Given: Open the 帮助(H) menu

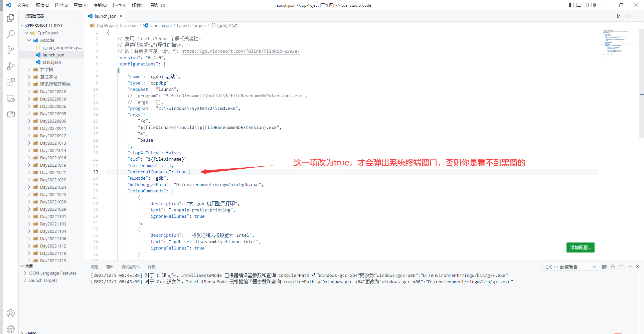Looking at the screenshot, I should tap(158, 5).
